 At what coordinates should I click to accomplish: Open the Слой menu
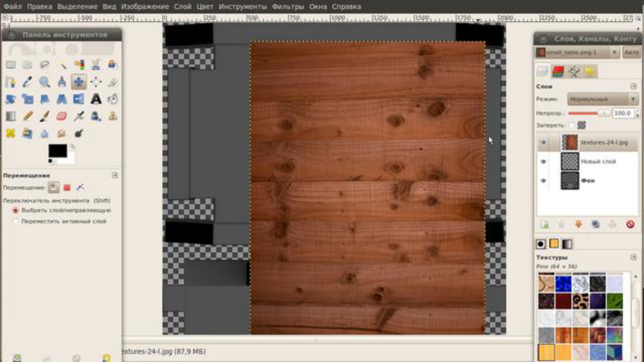coord(182,6)
